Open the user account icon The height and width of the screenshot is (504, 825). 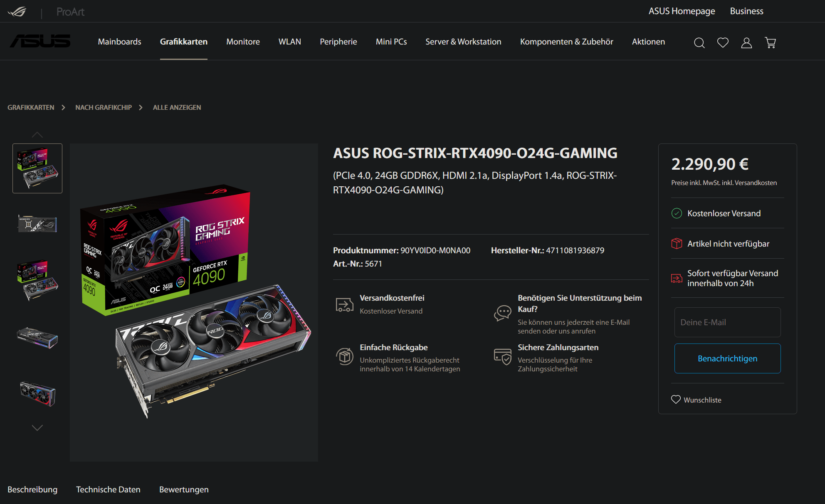[x=746, y=42]
